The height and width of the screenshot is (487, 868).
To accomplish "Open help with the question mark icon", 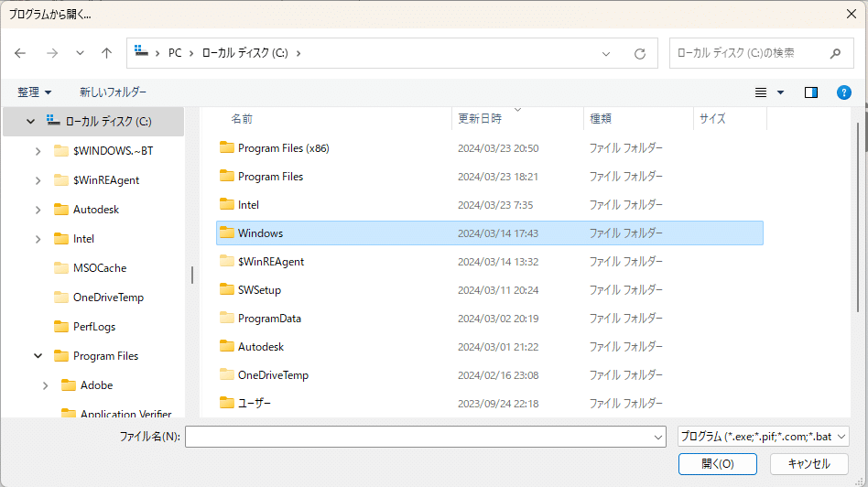I will pyautogui.click(x=843, y=92).
